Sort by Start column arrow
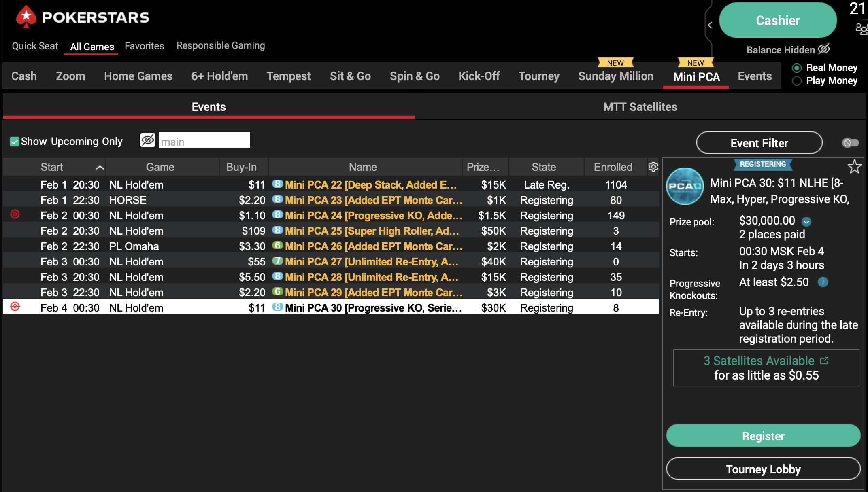Viewport: 868px width, 492px height. click(100, 167)
